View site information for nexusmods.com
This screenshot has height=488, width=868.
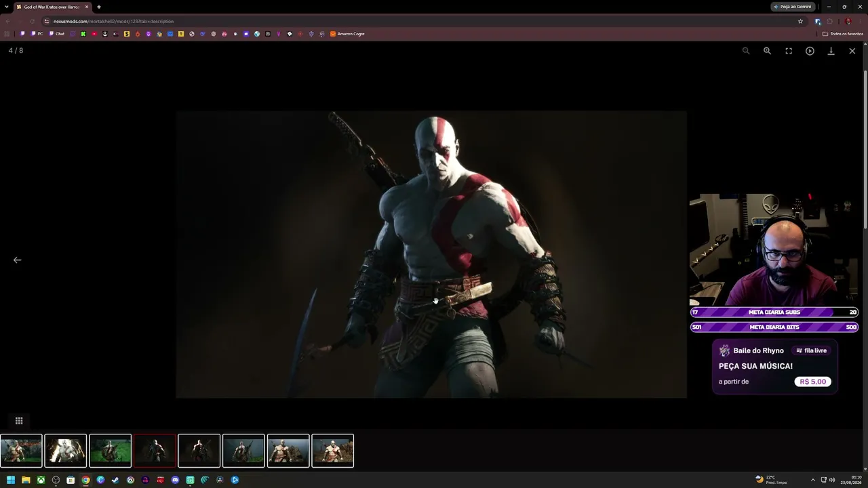pyautogui.click(x=47, y=21)
